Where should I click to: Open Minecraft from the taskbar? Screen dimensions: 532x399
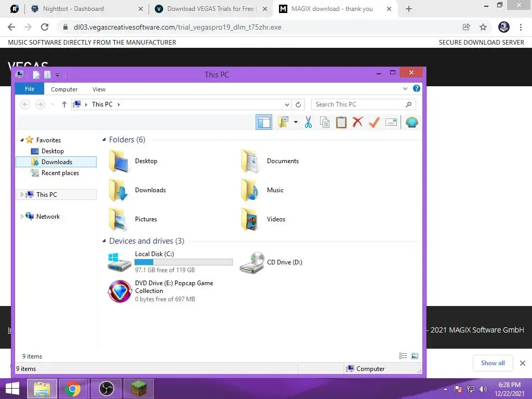pos(139,389)
